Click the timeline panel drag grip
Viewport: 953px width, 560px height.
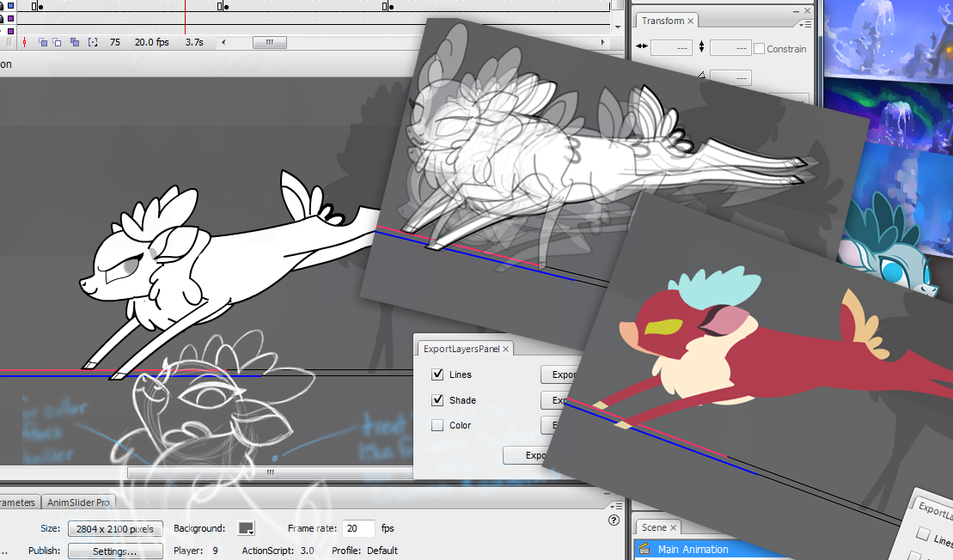click(x=9, y=42)
